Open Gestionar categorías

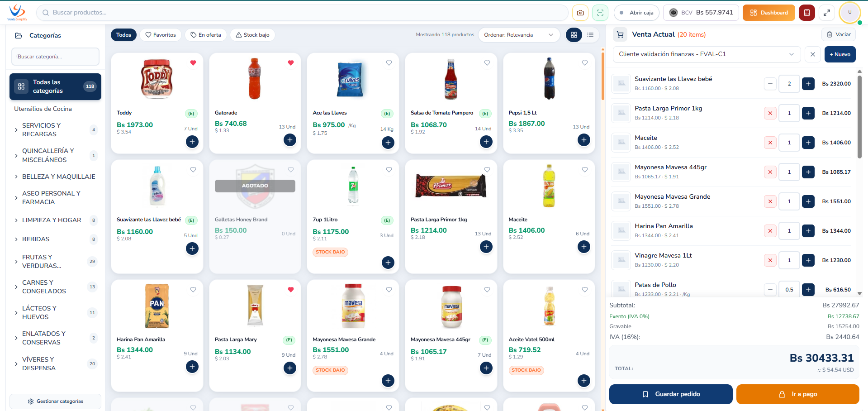(x=55, y=401)
